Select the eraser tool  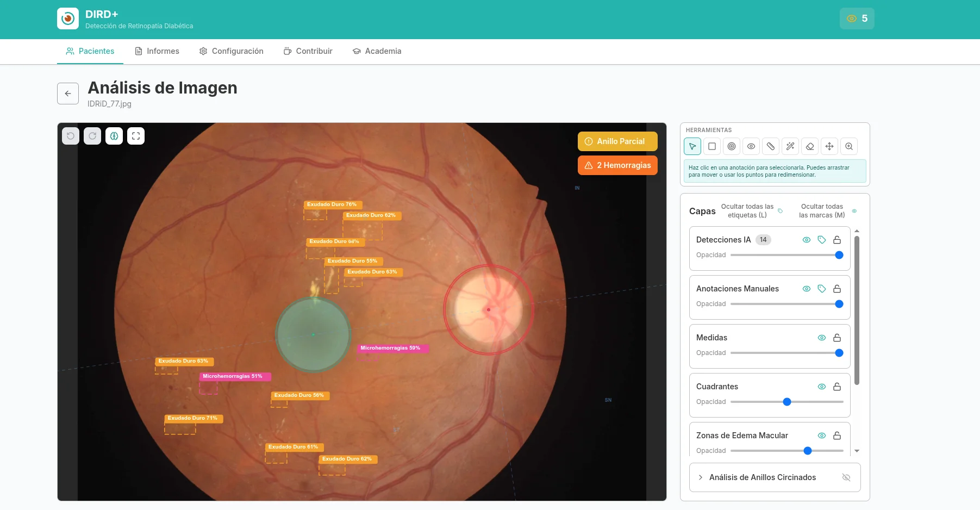click(x=810, y=146)
